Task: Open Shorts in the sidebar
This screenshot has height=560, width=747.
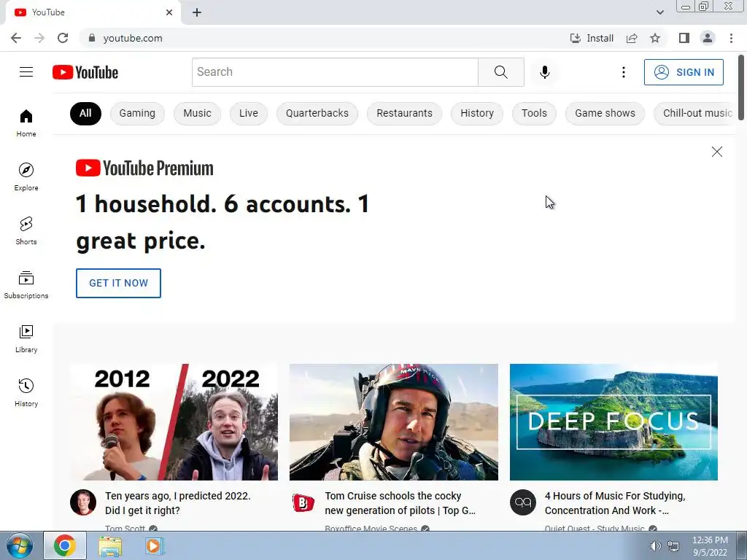Action: (x=26, y=230)
